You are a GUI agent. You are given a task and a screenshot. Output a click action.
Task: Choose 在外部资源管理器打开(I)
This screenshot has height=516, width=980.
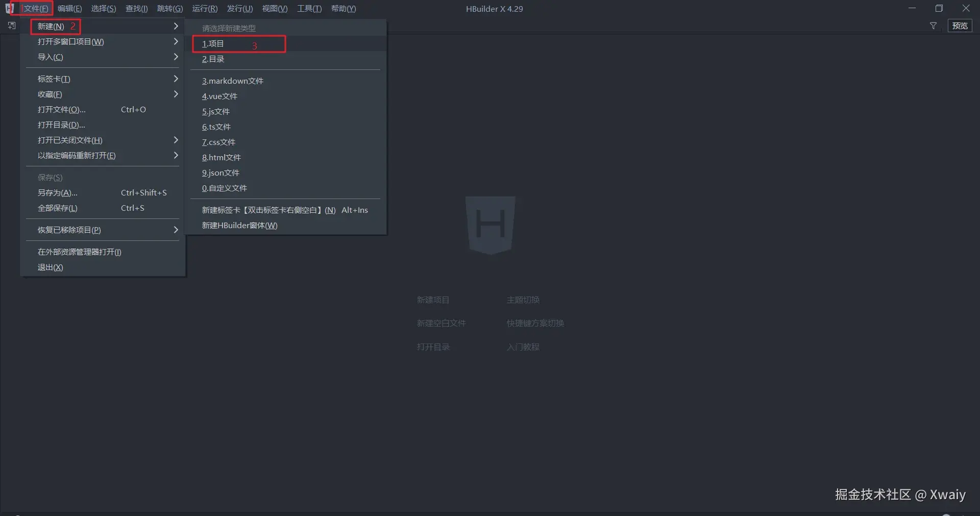pos(103,252)
